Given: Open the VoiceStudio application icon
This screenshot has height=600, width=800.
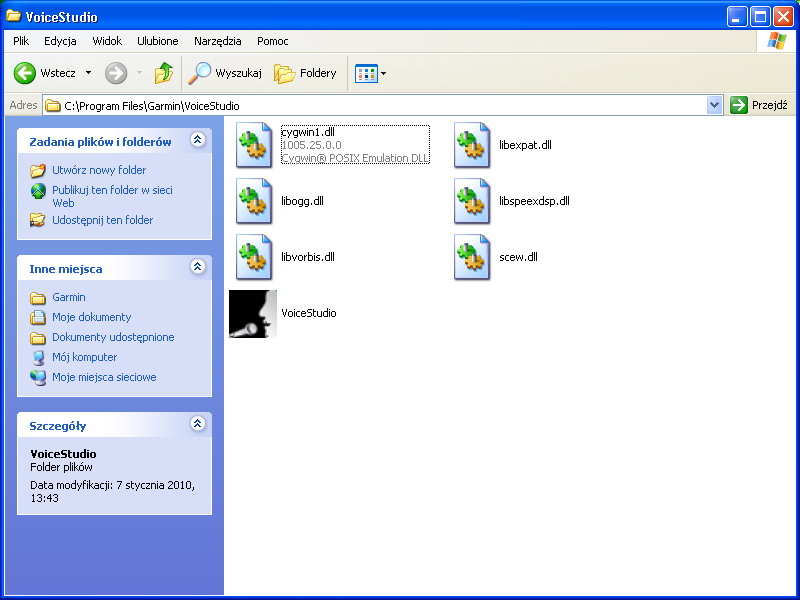Looking at the screenshot, I should point(252,313).
